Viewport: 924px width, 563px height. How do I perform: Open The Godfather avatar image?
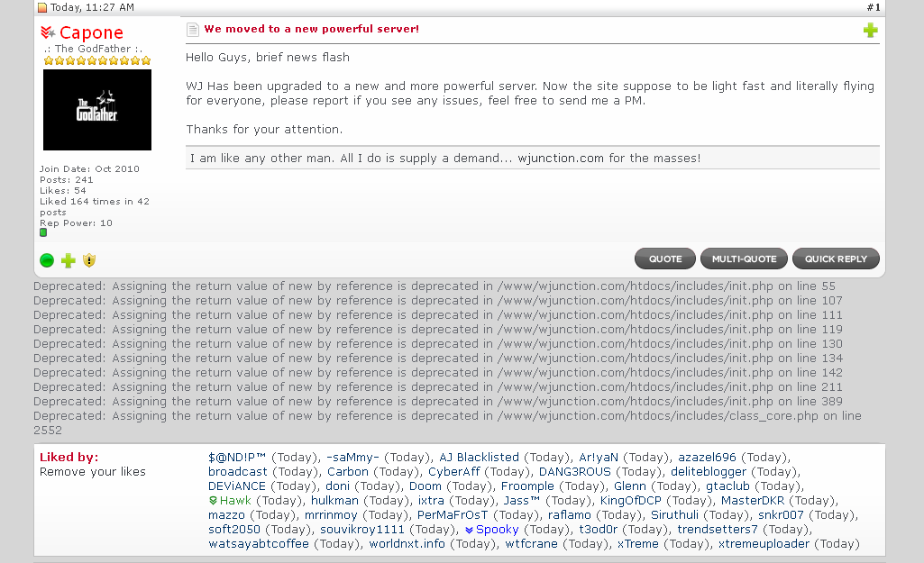(97, 110)
